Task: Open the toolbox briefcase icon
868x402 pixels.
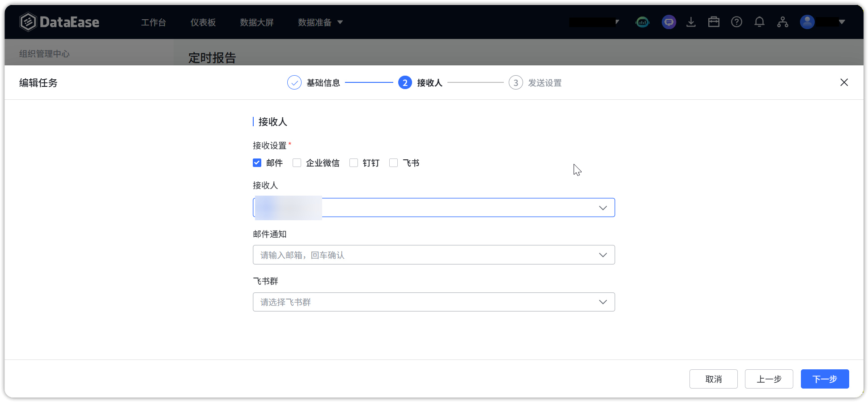Action: tap(714, 22)
